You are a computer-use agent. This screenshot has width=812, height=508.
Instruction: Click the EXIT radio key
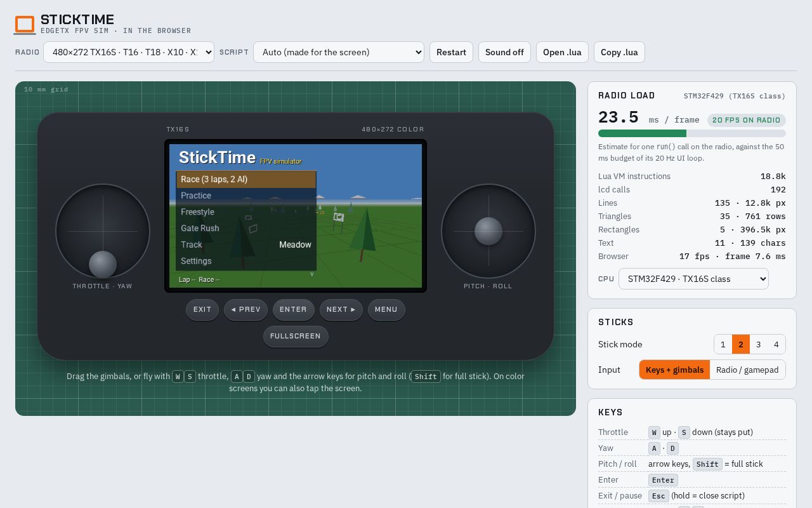(x=202, y=310)
